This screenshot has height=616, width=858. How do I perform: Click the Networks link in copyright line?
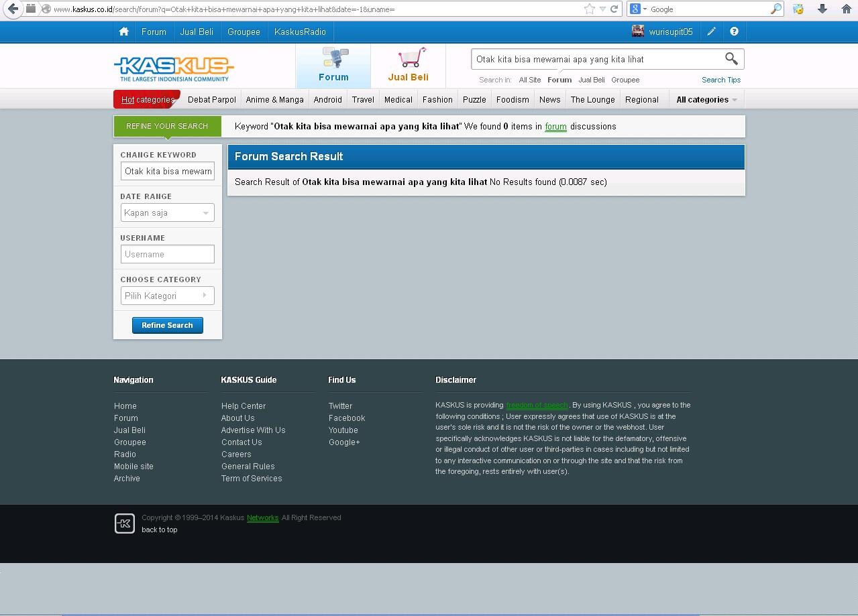coord(262,517)
